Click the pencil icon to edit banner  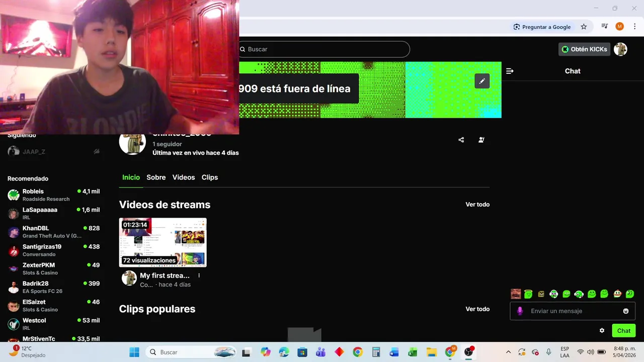point(482,81)
